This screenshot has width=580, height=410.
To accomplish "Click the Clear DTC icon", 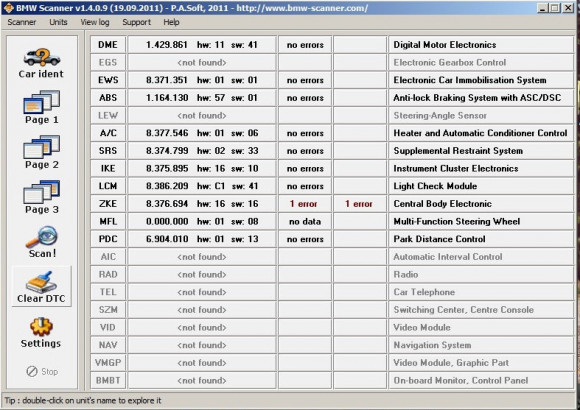I will point(41,287).
